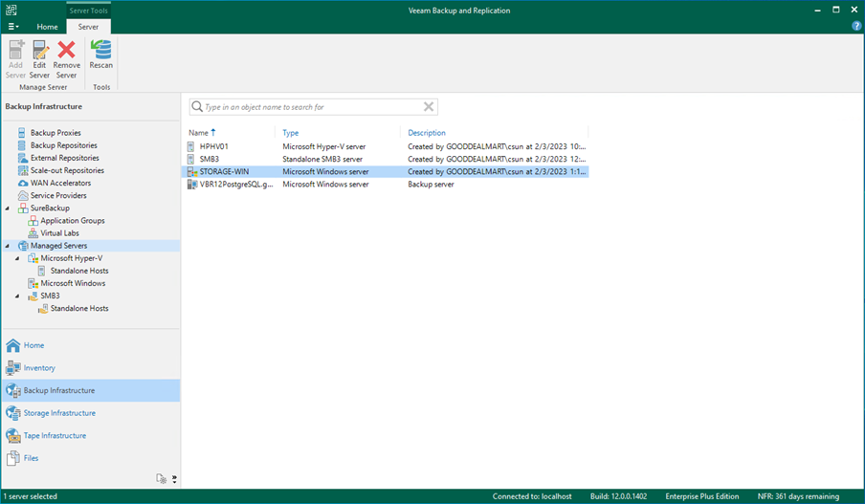Click 'Connected to: localhost' in status bar
The height and width of the screenshot is (504, 865).
pyautogui.click(x=532, y=497)
